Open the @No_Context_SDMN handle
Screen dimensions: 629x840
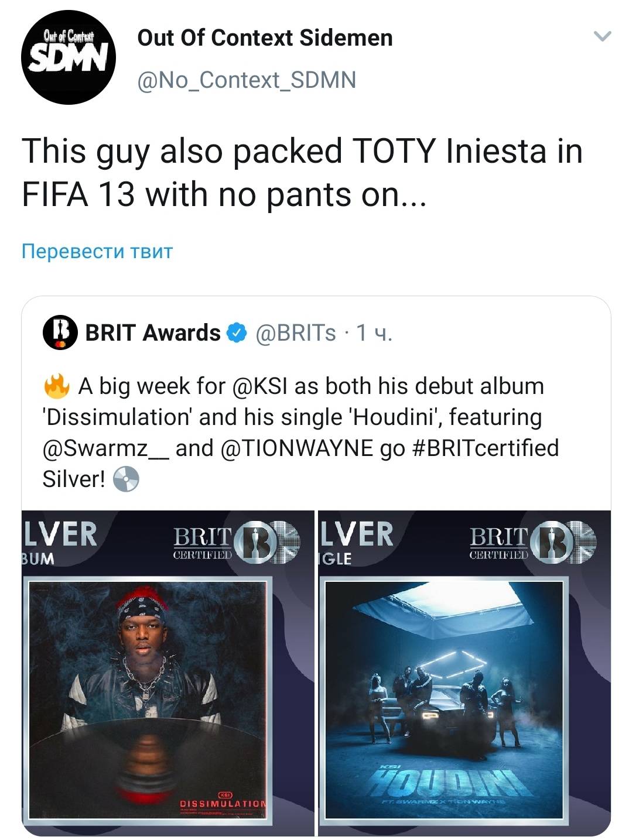tap(247, 80)
